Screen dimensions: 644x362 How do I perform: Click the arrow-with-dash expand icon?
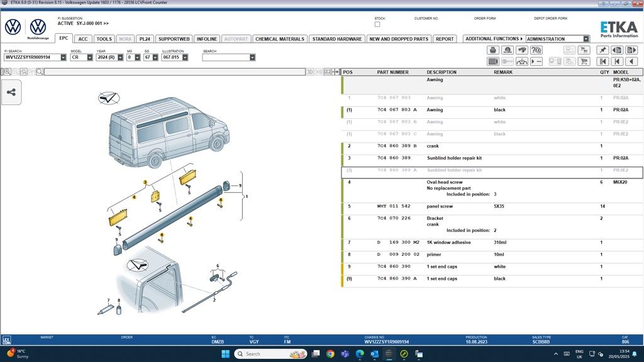(x=536, y=62)
